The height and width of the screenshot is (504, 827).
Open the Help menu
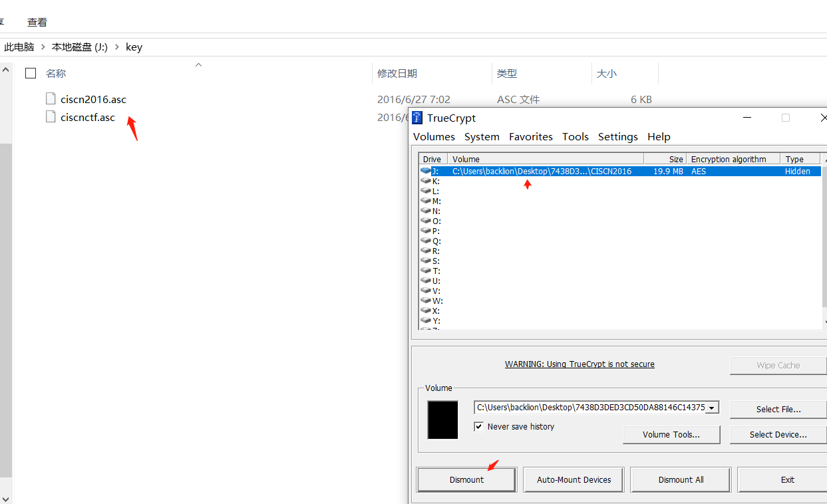pyautogui.click(x=659, y=136)
